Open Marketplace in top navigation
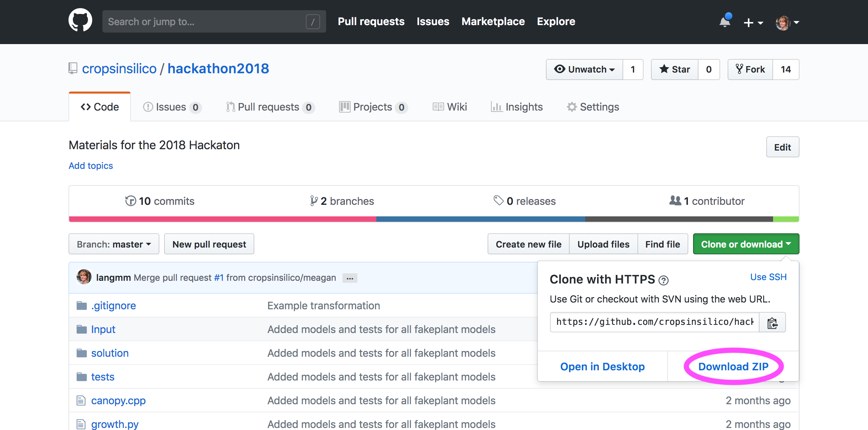The width and height of the screenshot is (868, 430). 493,21
